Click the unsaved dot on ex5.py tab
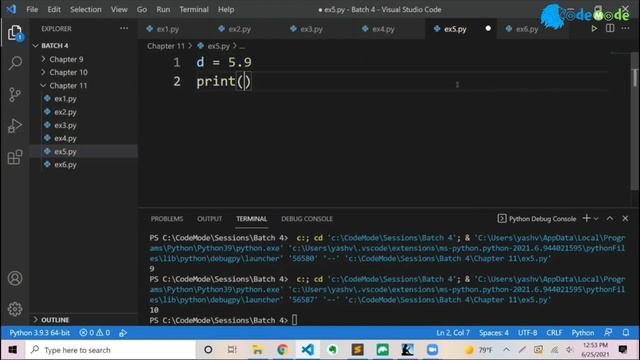 click(x=488, y=29)
